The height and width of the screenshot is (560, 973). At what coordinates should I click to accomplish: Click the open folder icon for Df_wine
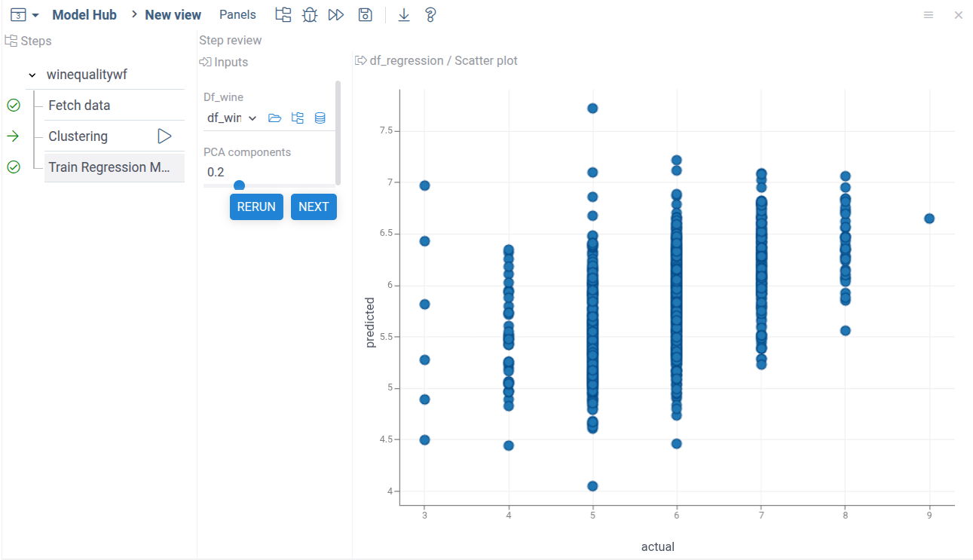tap(275, 118)
